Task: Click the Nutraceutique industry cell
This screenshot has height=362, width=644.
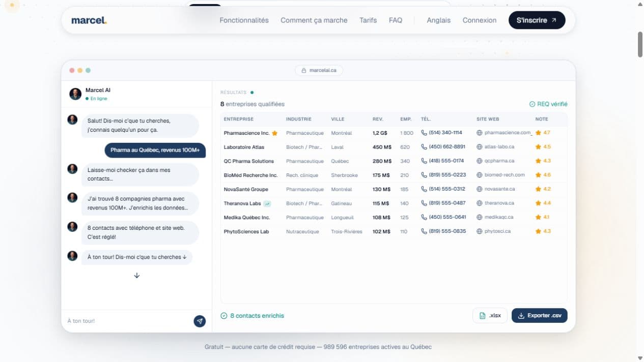Action: pyautogui.click(x=302, y=232)
